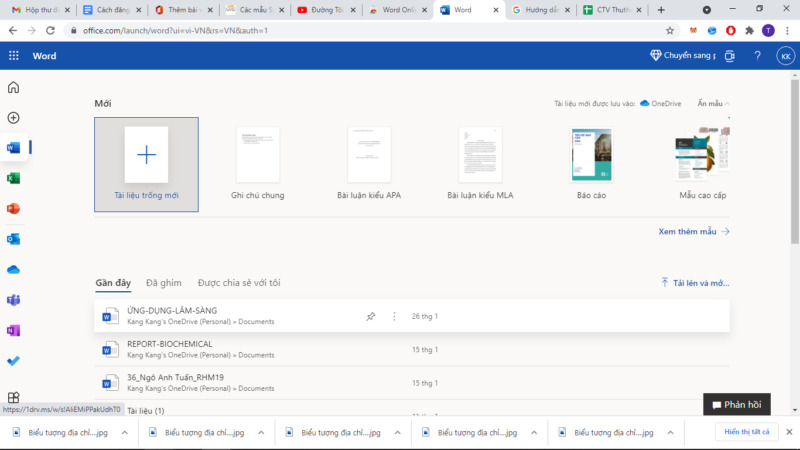This screenshot has height=450, width=800.
Task: Bookmark this page with the star icon
Action: tap(670, 31)
